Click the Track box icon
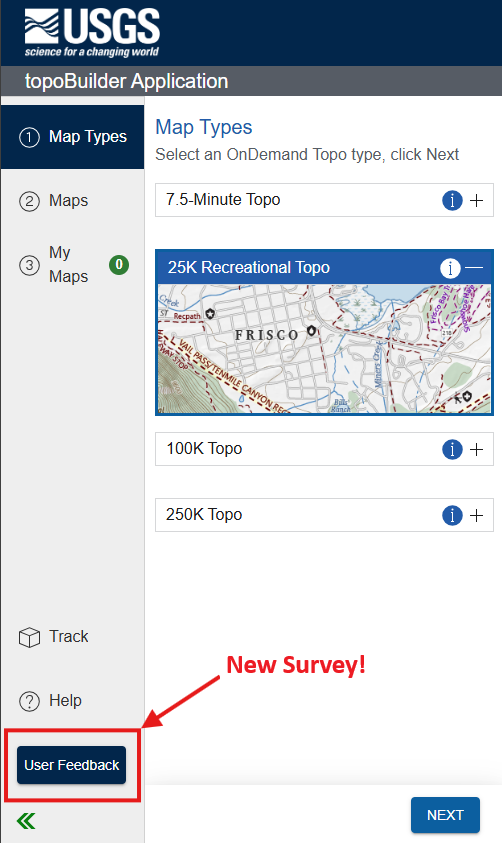Screen dimensions: 502x843 29,638
